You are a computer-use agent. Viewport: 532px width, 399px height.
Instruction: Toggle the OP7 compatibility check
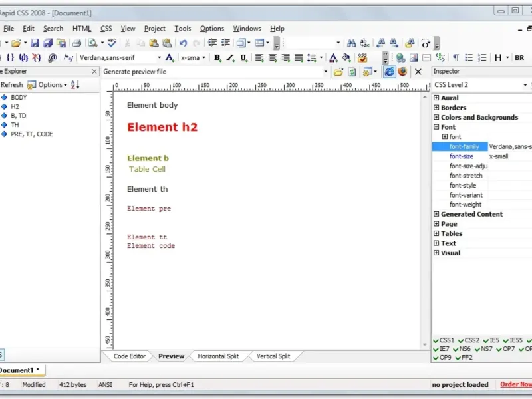(505, 349)
